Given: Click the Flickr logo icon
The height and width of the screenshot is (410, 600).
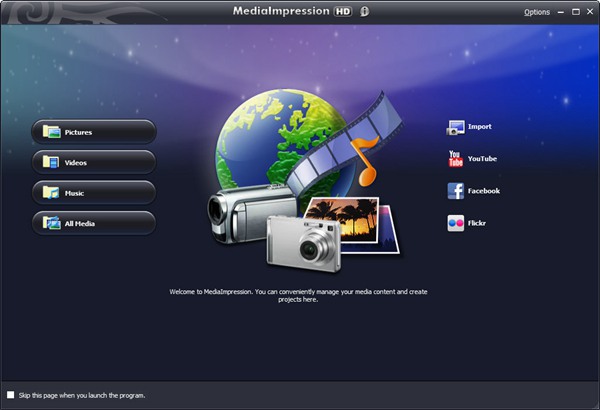Looking at the screenshot, I should click(x=455, y=223).
